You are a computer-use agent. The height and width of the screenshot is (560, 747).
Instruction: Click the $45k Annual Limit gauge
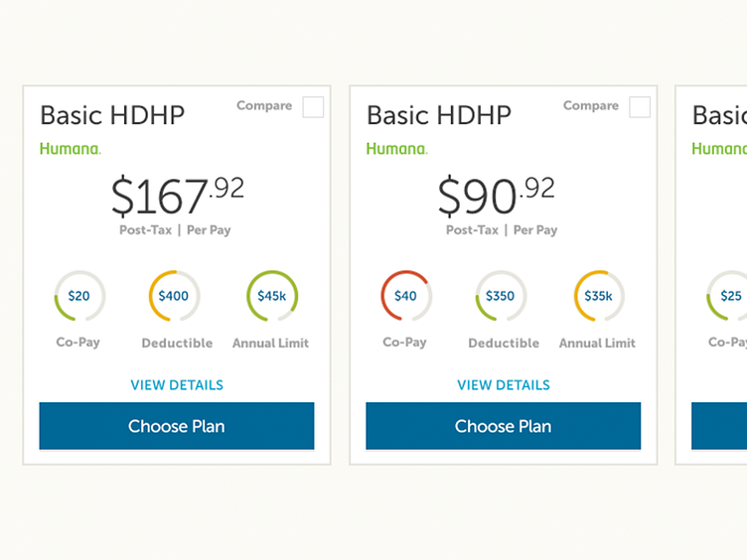(x=271, y=296)
